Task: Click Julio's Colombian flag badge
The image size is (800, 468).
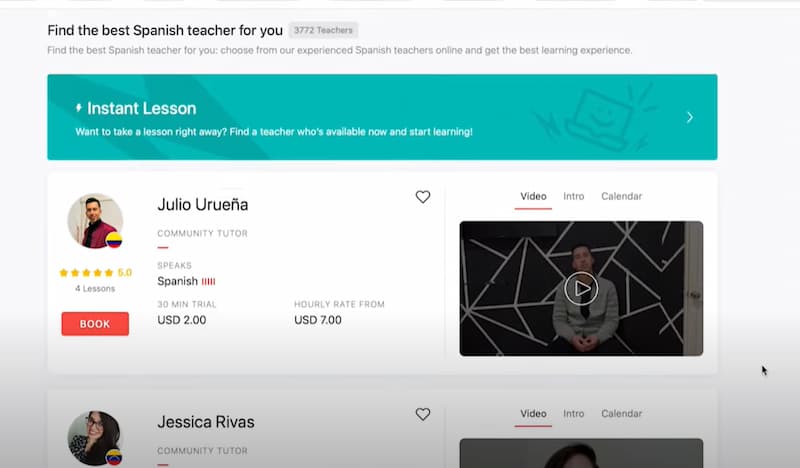Action: click(x=114, y=240)
